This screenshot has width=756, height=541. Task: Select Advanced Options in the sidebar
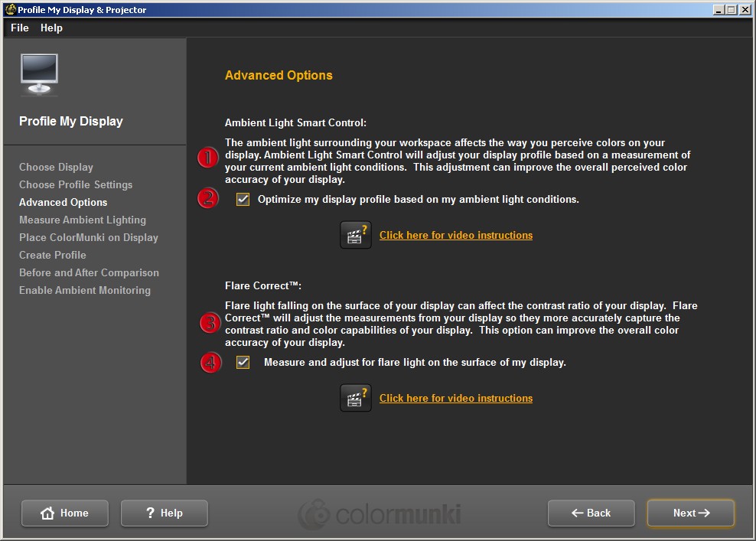(x=64, y=203)
